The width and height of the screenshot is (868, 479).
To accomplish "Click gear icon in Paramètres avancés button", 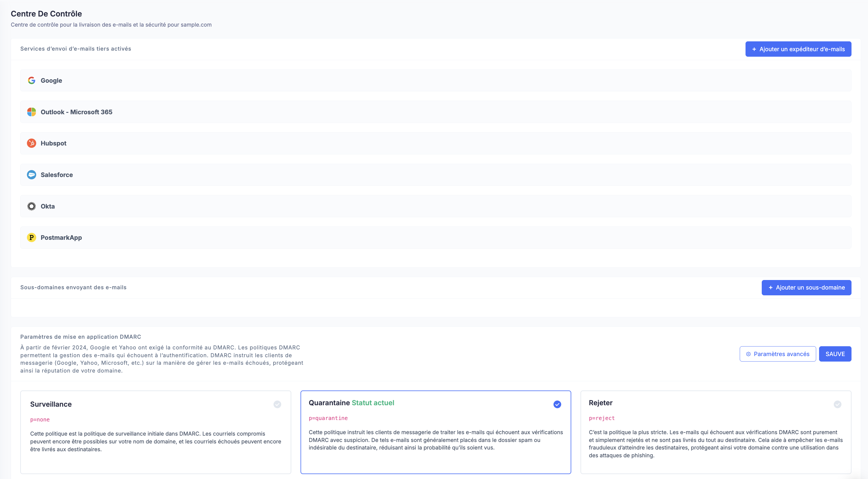I will click(748, 354).
